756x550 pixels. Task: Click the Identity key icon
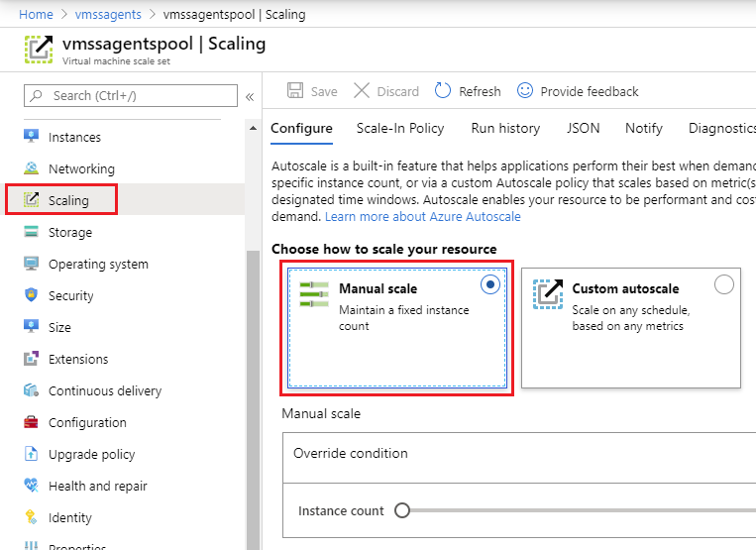(32, 516)
